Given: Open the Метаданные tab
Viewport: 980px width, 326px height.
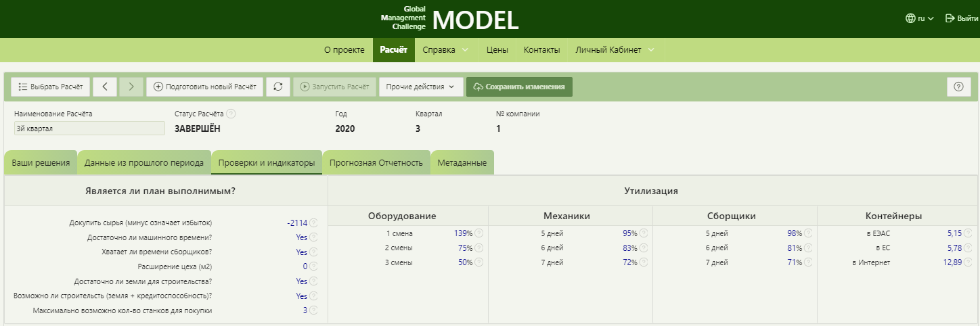Looking at the screenshot, I should pyautogui.click(x=462, y=163).
